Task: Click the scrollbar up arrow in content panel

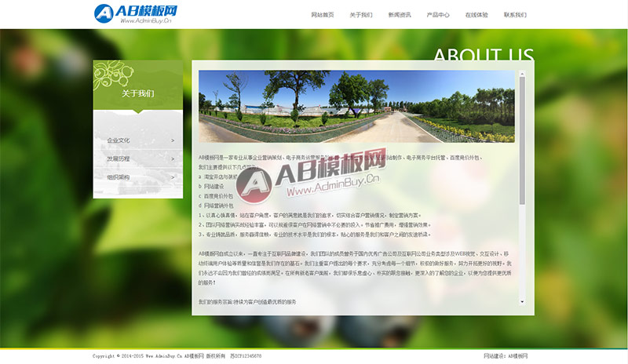Action: (522, 74)
